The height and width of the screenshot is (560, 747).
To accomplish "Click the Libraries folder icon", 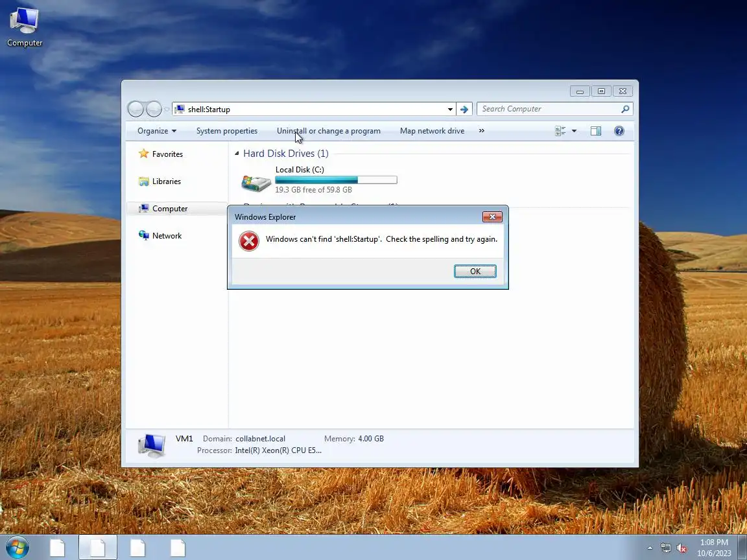I will 143,181.
